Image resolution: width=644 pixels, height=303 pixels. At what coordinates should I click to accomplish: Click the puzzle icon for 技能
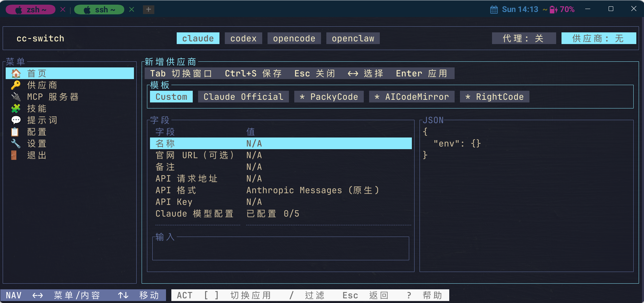[15, 108]
